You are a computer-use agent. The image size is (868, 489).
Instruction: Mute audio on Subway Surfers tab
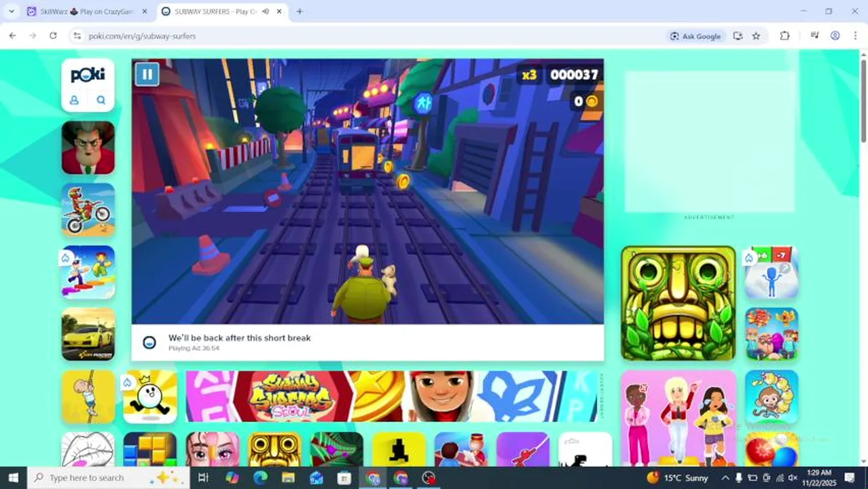click(x=266, y=12)
